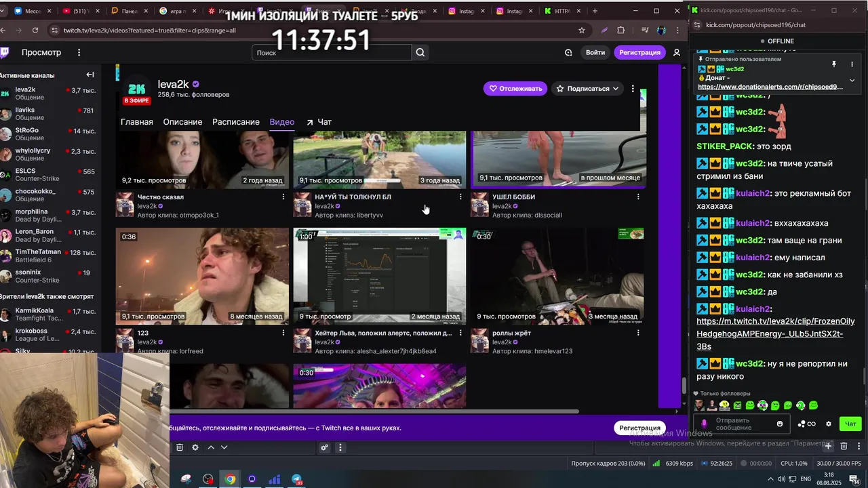Click the leva2k channel name heading

173,84
